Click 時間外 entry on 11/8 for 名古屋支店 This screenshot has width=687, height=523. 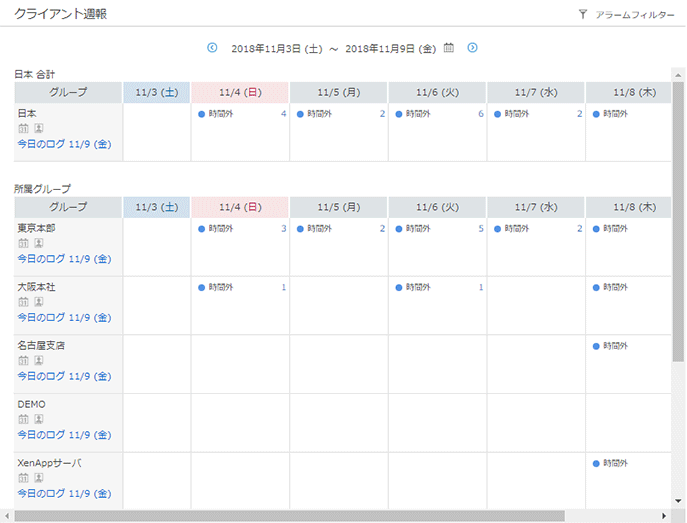614,347
